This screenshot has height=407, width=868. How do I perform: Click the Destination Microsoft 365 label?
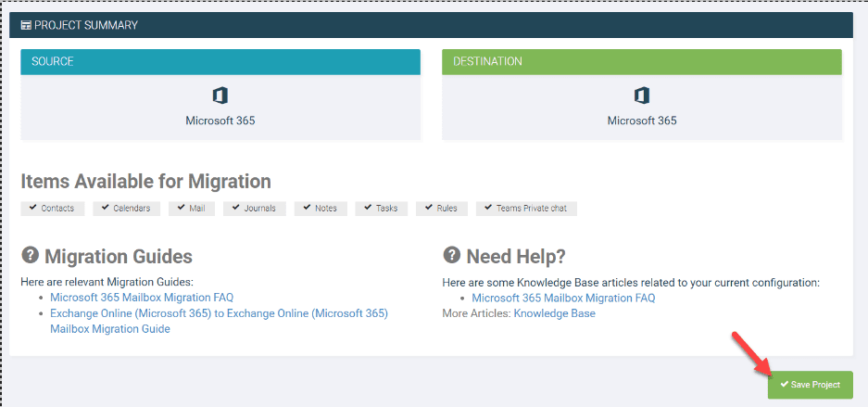[x=642, y=121]
